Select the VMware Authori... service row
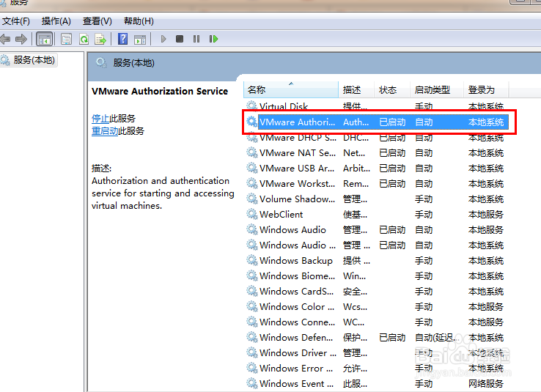Screen dimensions: 541x392 coord(376,122)
